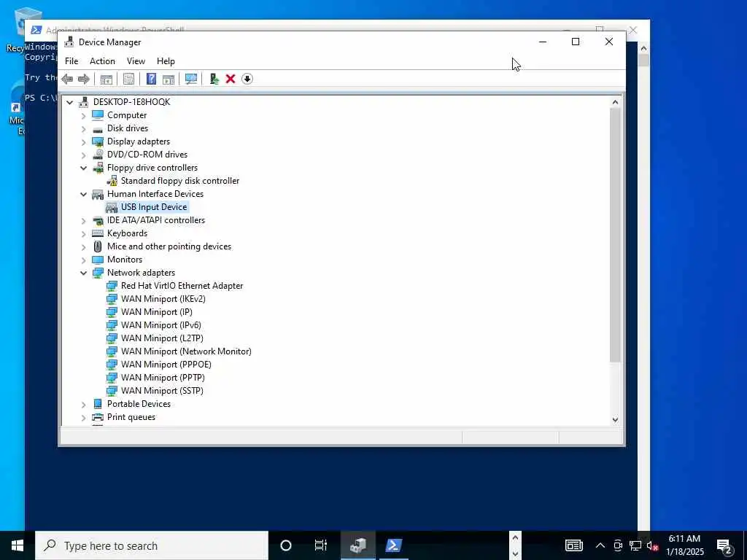Screen dimensions: 747x560
Task: Select WAN Miniport (IKEv2)
Action: tap(163, 299)
